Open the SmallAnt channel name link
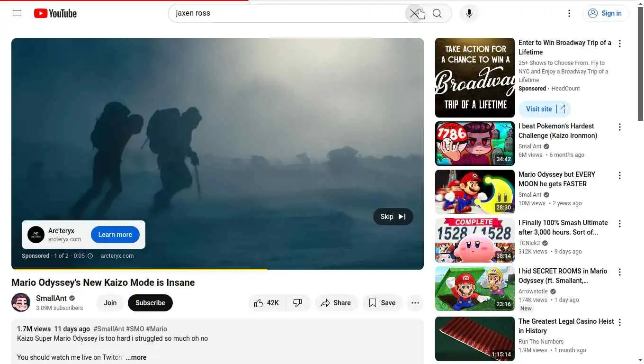This screenshot has width=644, height=364. tap(51, 298)
